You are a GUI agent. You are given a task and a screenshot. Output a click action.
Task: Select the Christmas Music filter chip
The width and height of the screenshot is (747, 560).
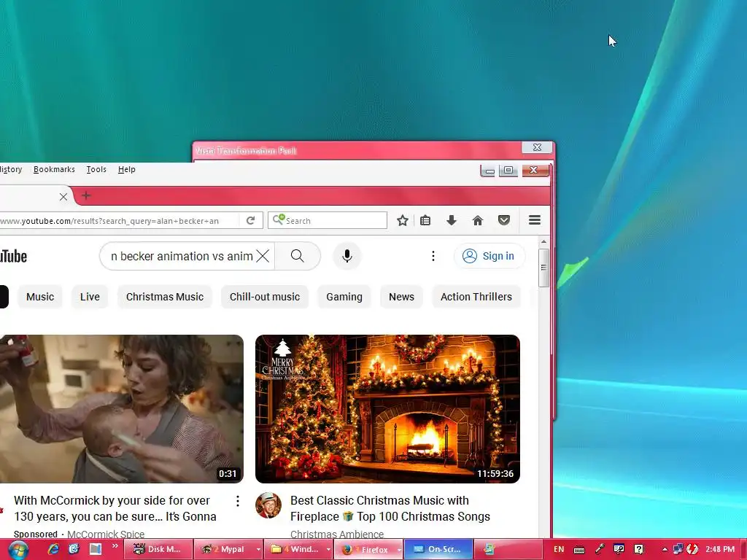[165, 297]
